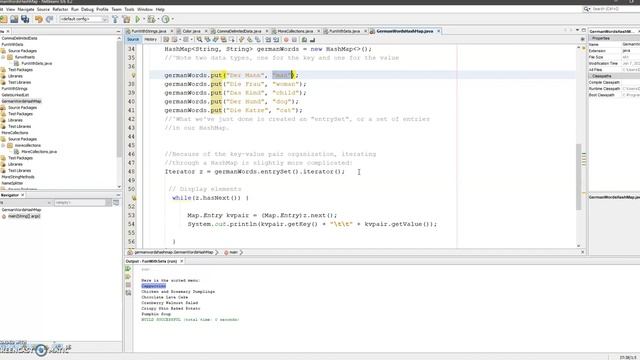Switch to the MoreCollections.java tab
The width and height of the screenshot is (640, 360).
point(295,31)
